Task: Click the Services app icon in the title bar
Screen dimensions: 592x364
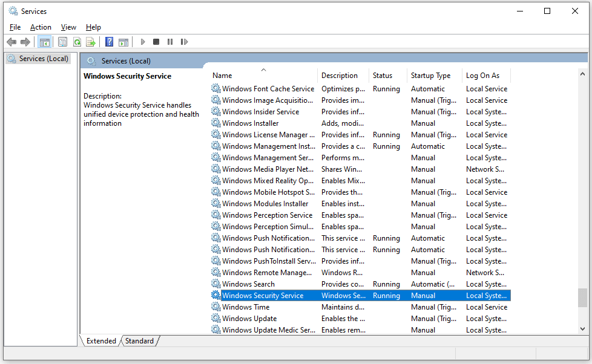Action: pyautogui.click(x=13, y=11)
